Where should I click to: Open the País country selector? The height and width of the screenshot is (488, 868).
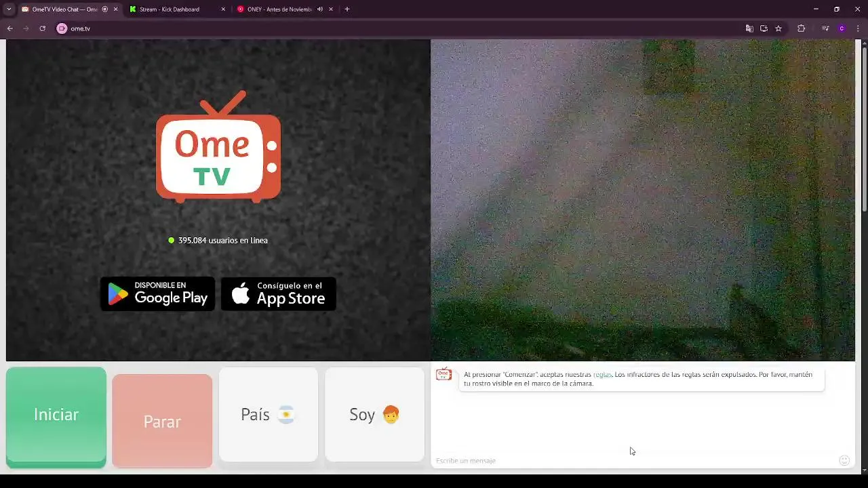coord(269,415)
